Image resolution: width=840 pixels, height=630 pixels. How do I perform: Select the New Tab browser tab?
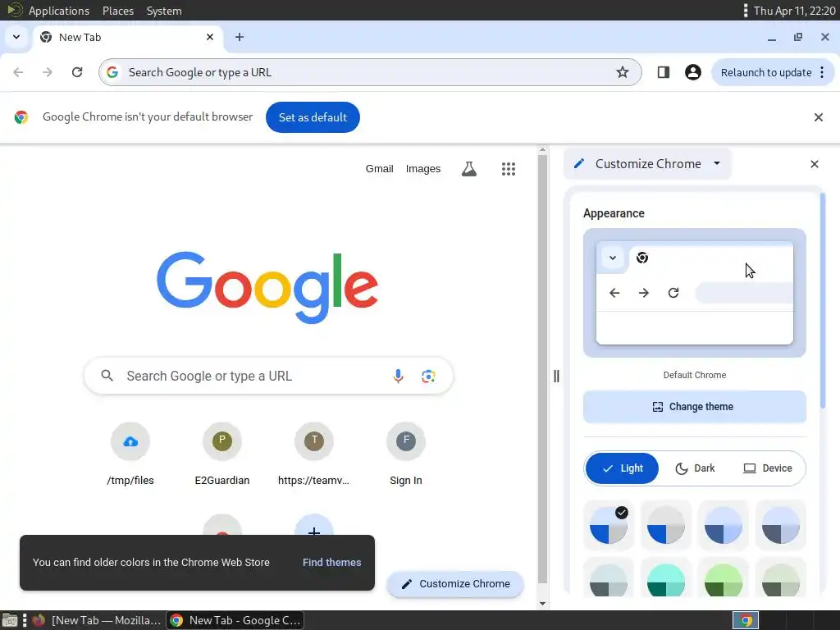click(x=129, y=37)
